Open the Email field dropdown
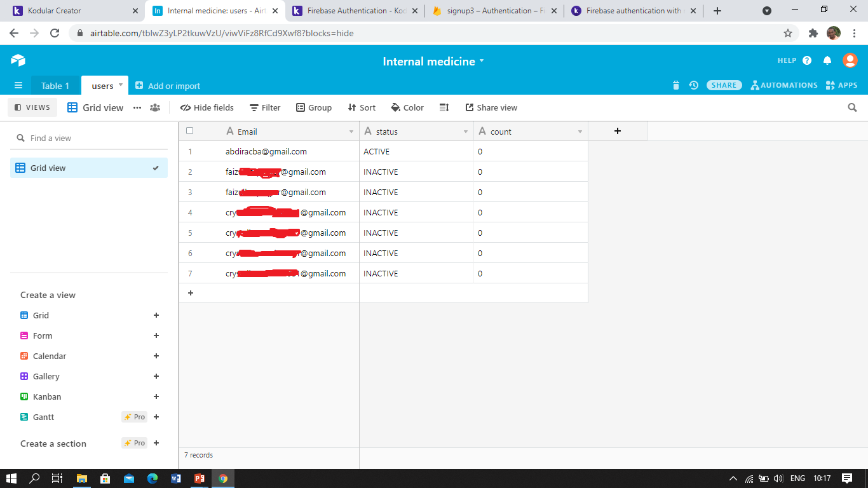Viewport: 868px width, 488px height. (x=351, y=132)
